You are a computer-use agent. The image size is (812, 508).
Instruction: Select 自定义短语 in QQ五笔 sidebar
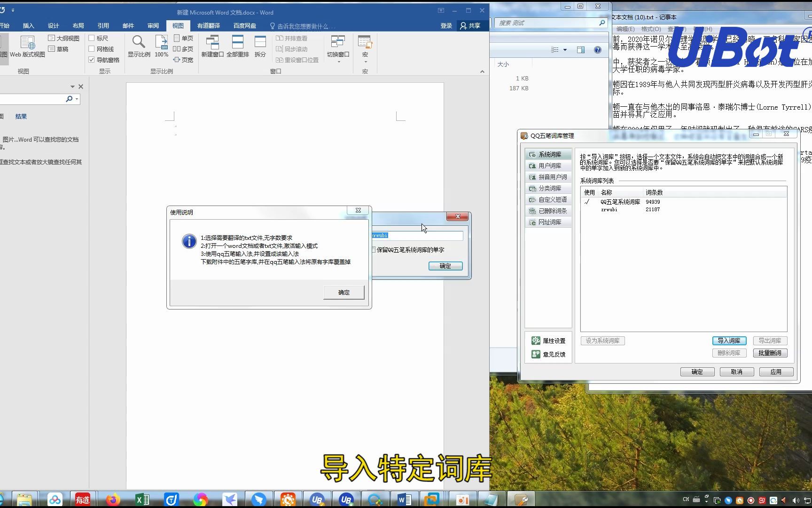point(548,199)
